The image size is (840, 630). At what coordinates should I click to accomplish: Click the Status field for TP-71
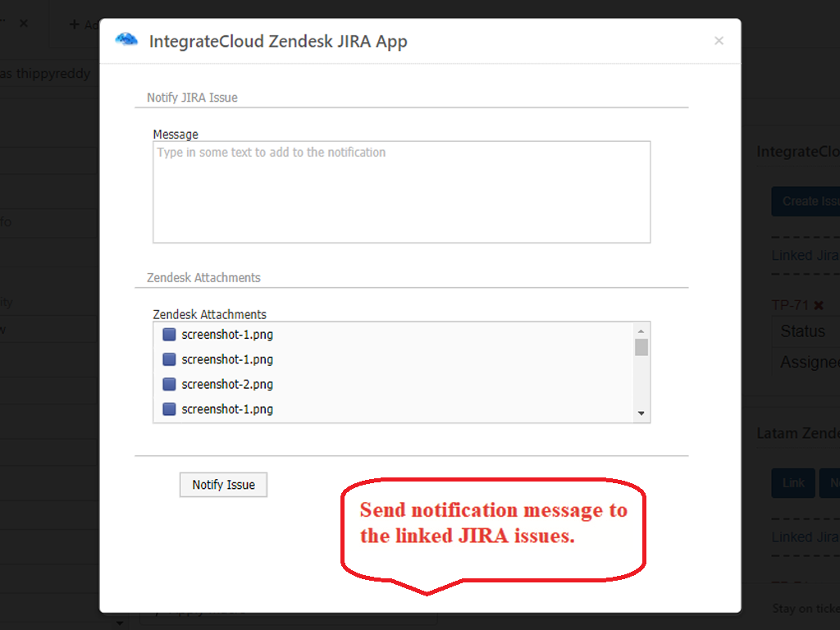click(808, 331)
